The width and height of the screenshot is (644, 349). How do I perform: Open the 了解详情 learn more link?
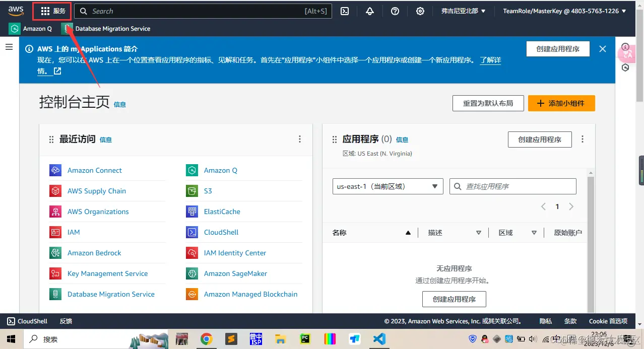(x=490, y=60)
